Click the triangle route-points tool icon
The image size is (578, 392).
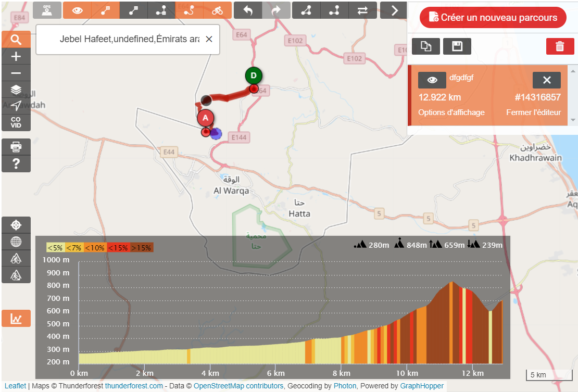306,10
